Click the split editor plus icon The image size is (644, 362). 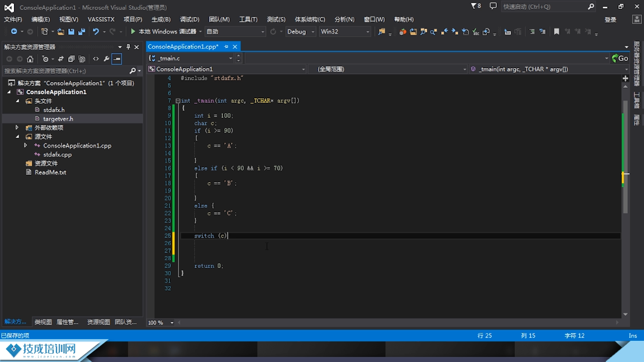pyautogui.click(x=626, y=78)
